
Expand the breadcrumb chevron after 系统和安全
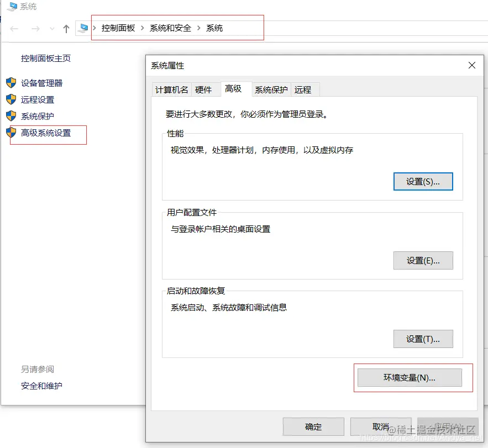pos(198,27)
